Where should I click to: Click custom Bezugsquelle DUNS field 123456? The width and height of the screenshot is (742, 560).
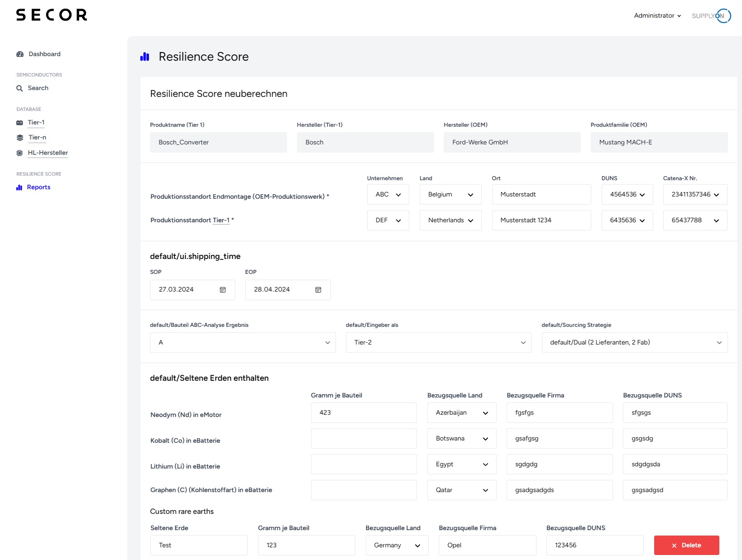(x=595, y=546)
